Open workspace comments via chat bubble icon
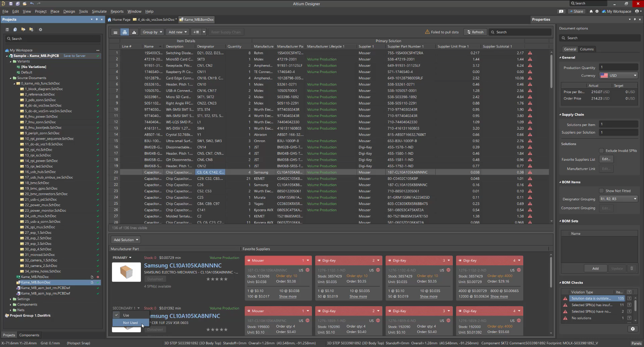The image size is (644, 347). pos(561,11)
